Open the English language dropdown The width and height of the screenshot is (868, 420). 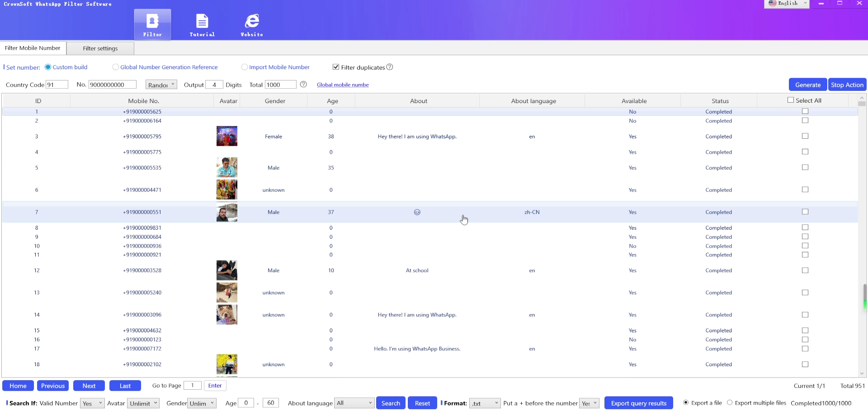787,4
